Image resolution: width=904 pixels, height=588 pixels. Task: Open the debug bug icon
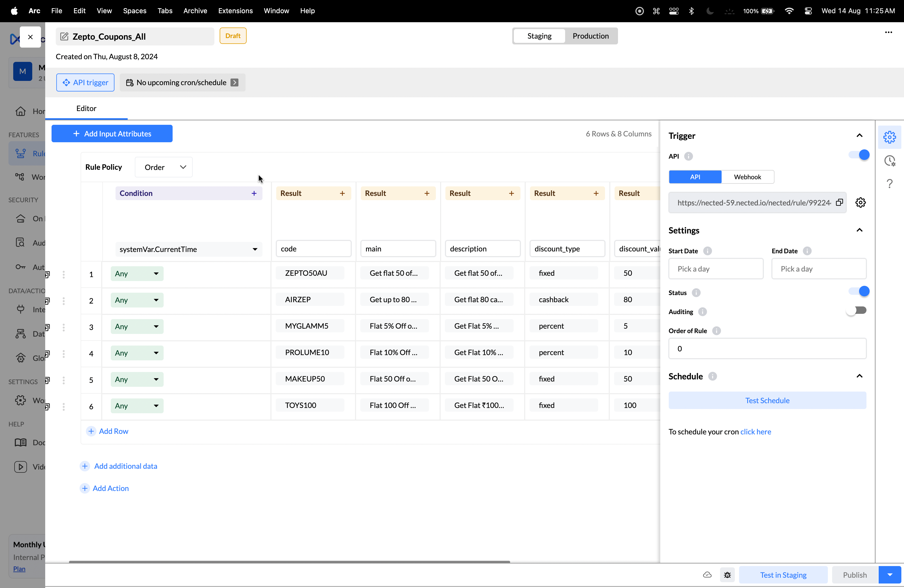coord(727,575)
